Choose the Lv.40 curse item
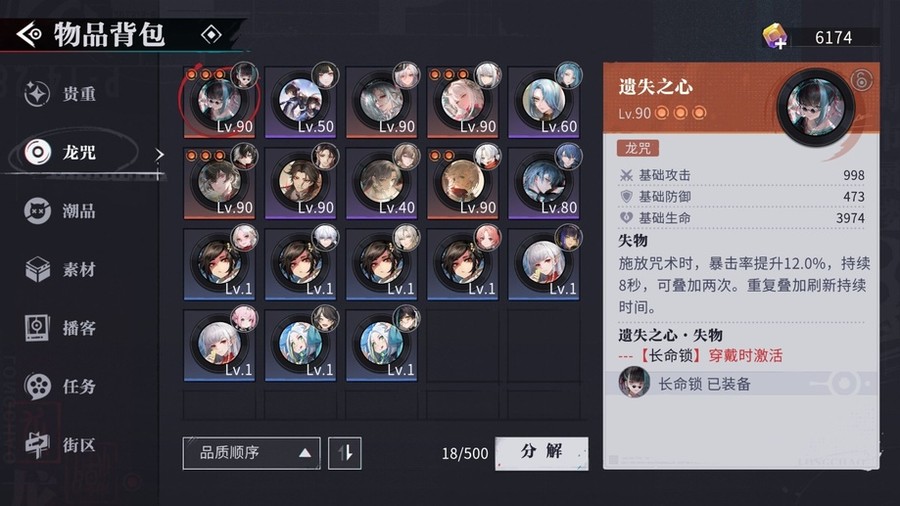This screenshot has height=506, width=900. click(x=382, y=182)
